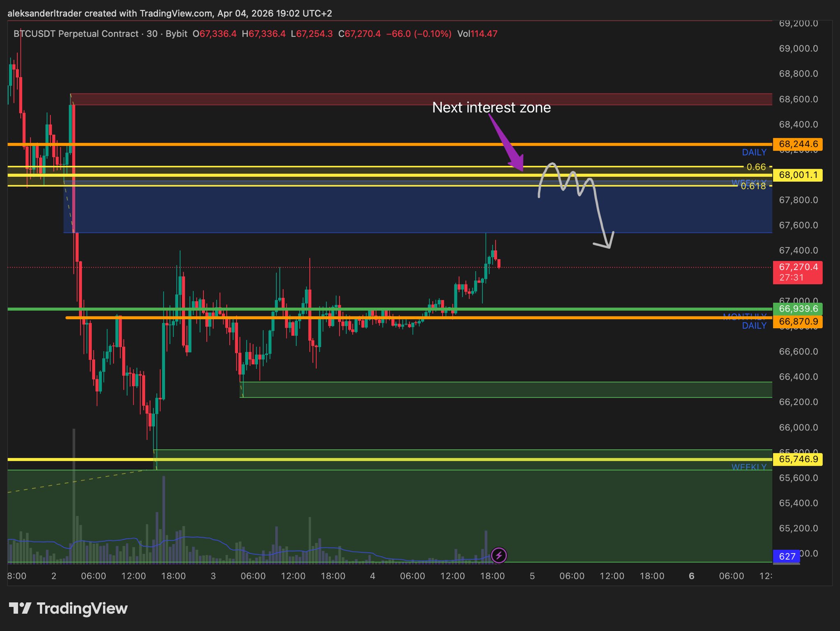Click the 'Next interest zone' text annotation
Image resolution: width=840 pixels, height=631 pixels.
[491, 107]
